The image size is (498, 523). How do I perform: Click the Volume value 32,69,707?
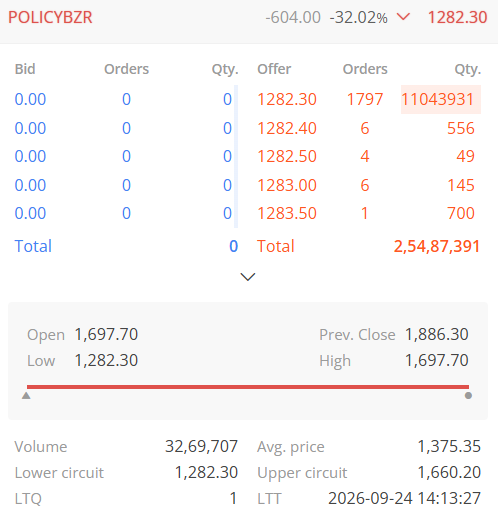pyautogui.click(x=201, y=447)
